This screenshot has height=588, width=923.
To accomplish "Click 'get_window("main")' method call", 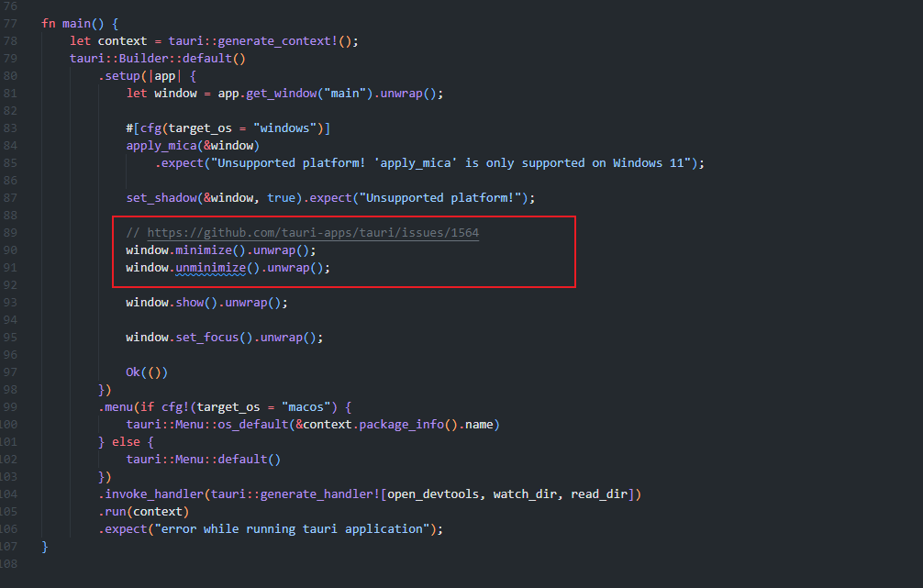I will point(309,94).
